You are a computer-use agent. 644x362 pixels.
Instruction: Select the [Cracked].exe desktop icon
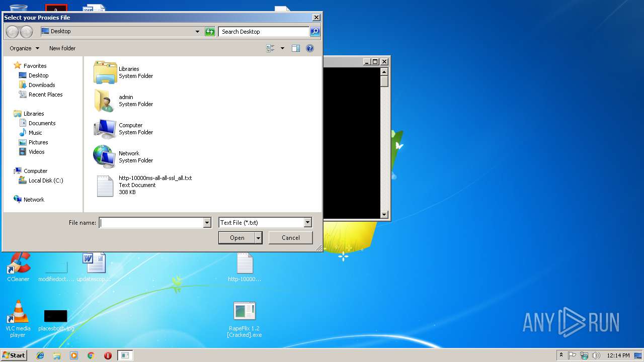[x=245, y=320]
